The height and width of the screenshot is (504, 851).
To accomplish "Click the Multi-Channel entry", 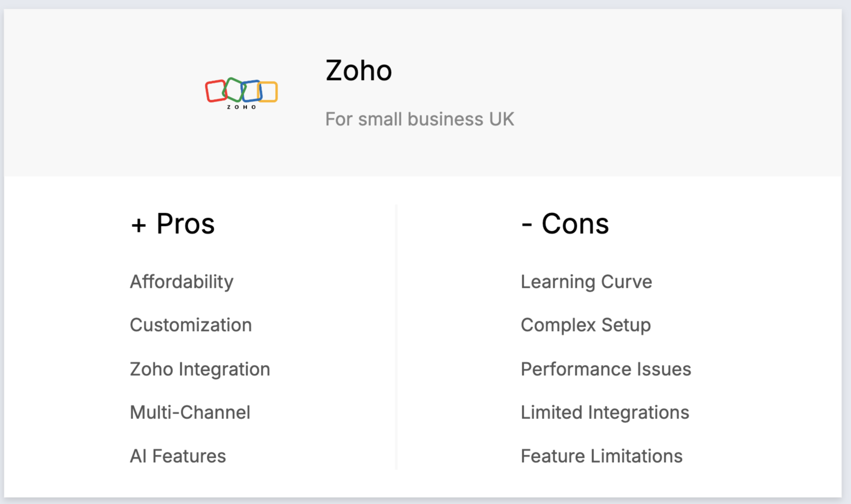I will coord(190,413).
